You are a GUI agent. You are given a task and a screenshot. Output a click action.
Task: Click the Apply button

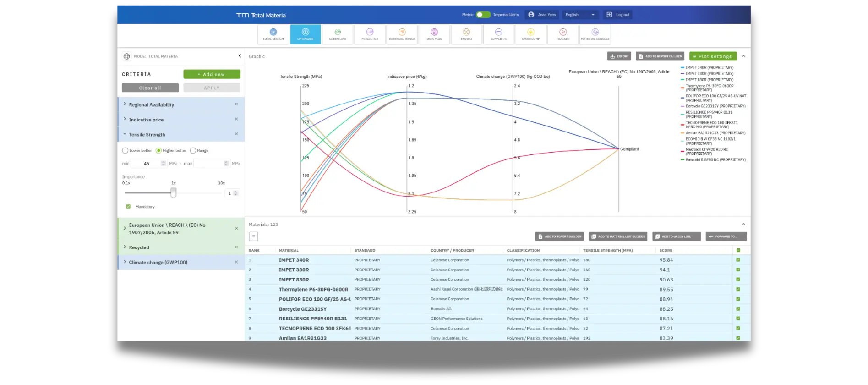[212, 88]
